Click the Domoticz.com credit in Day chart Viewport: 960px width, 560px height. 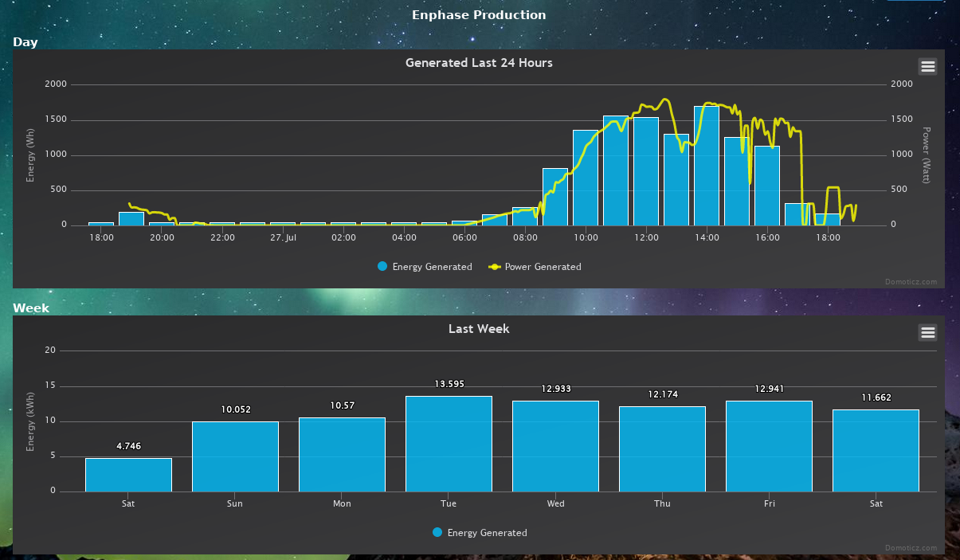coord(911,281)
